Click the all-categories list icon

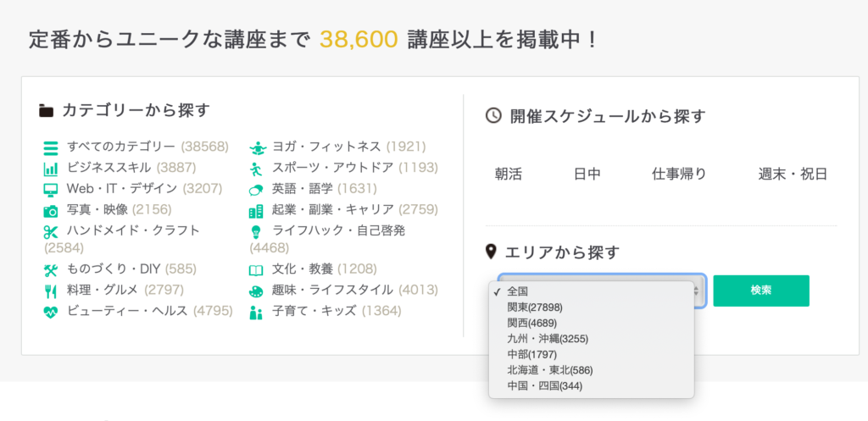[x=50, y=148]
